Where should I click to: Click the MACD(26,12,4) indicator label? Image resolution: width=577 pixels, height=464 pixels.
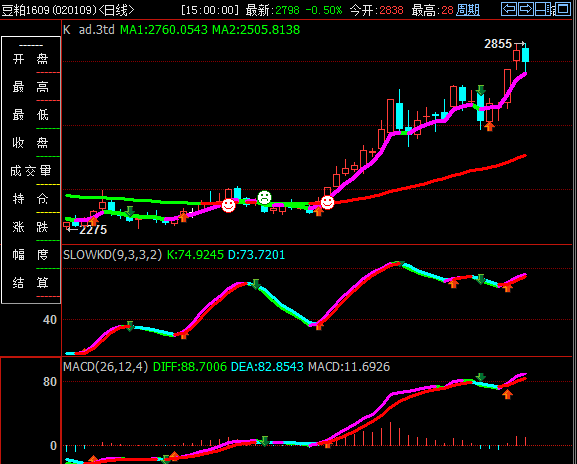(105, 366)
